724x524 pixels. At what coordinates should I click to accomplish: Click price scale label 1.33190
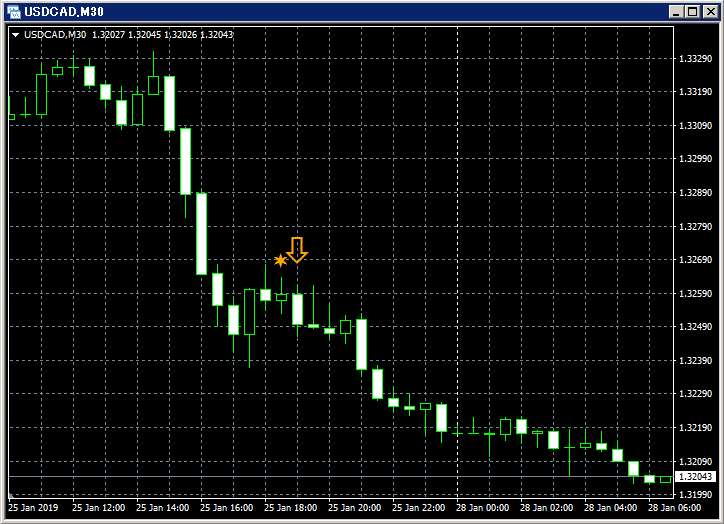click(x=695, y=92)
